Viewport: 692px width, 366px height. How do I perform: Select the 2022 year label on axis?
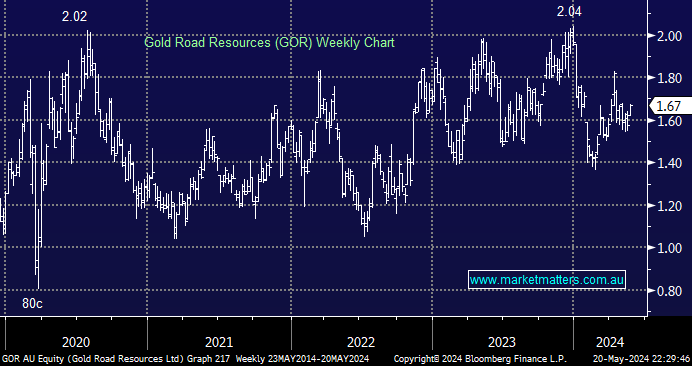(361, 342)
